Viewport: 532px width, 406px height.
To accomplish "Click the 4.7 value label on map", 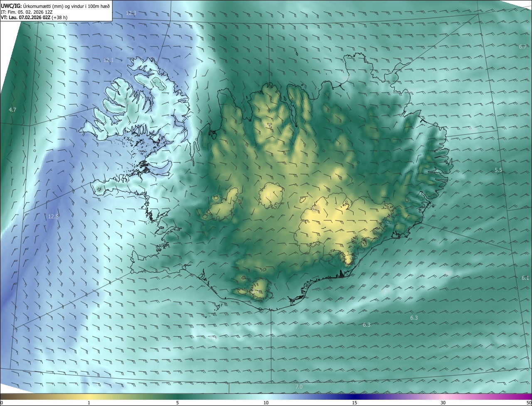I will pos(12,110).
